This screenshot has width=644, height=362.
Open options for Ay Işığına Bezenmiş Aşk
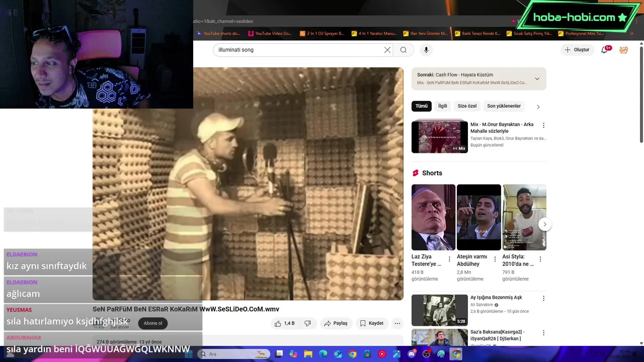tap(543, 299)
